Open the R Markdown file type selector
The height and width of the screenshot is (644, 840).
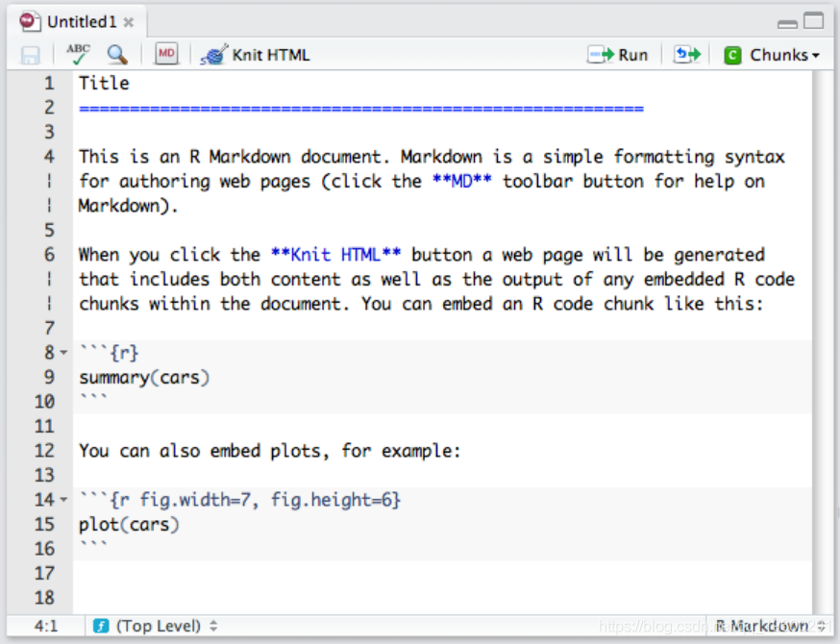coord(769,626)
